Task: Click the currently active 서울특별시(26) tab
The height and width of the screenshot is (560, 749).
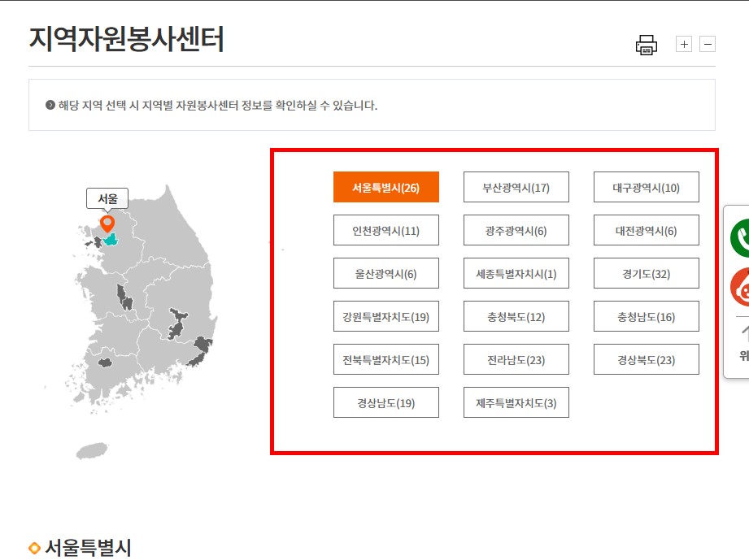Action: [x=385, y=186]
